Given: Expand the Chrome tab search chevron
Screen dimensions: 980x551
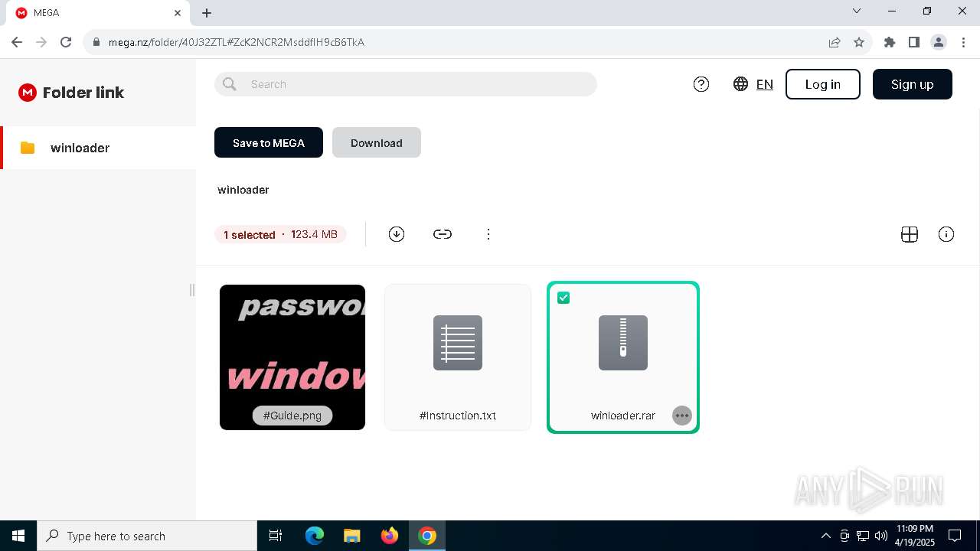Looking at the screenshot, I should click(x=857, y=11).
